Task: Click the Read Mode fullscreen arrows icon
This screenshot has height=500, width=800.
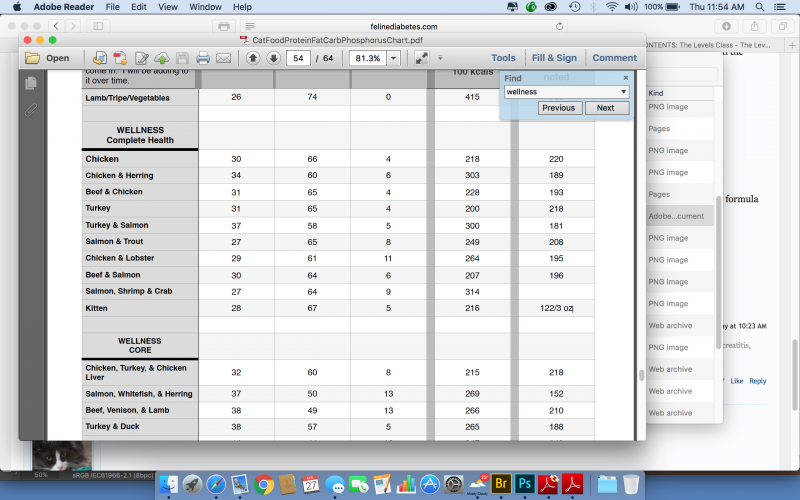Action: pyautogui.click(x=421, y=58)
